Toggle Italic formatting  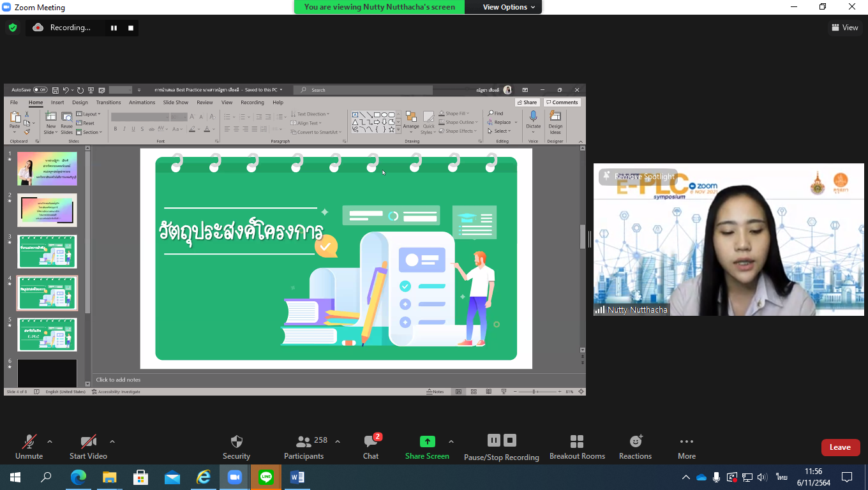click(x=124, y=129)
